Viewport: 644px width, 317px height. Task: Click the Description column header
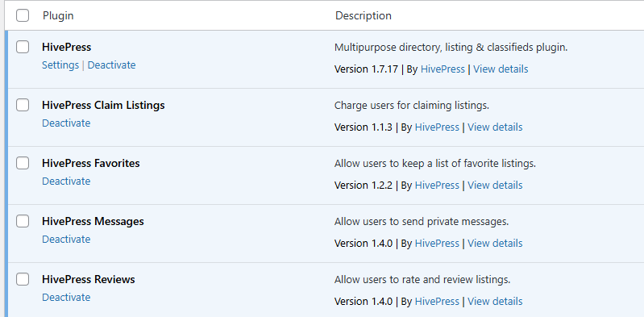pos(364,15)
